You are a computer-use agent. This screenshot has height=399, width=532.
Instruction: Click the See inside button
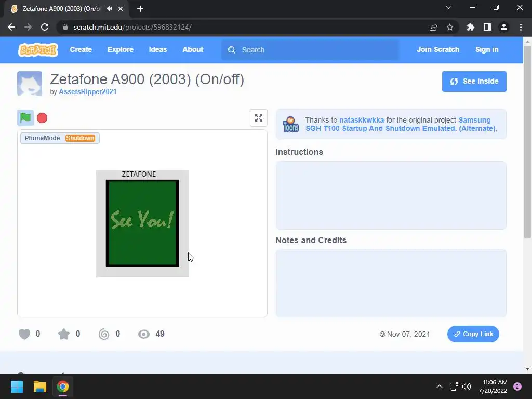pos(474,82)
